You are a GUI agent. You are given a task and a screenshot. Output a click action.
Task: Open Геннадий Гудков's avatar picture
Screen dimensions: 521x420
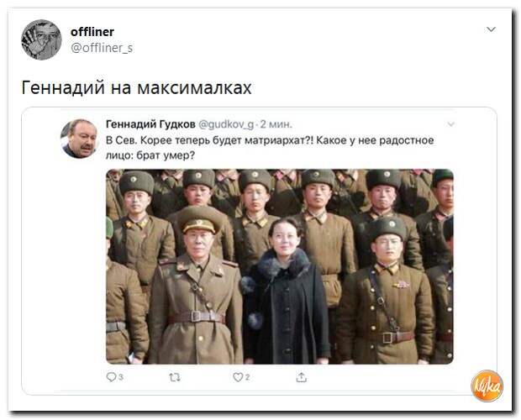click(x=79, y=139)
